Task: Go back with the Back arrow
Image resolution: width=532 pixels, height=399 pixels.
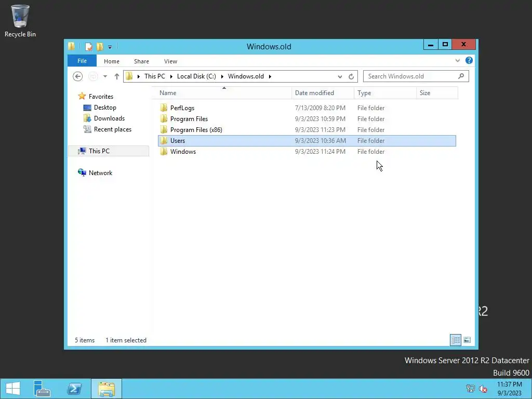Action: [78, 76]
